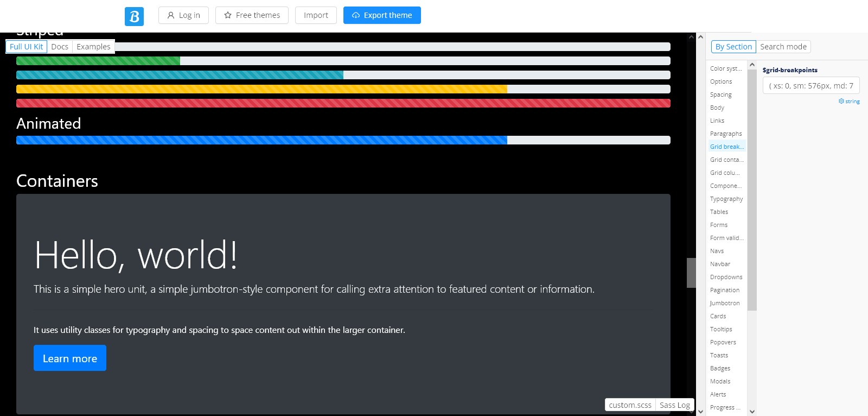
Task: Click the blue animated progress bar
Action: click(x=261, y=140)
